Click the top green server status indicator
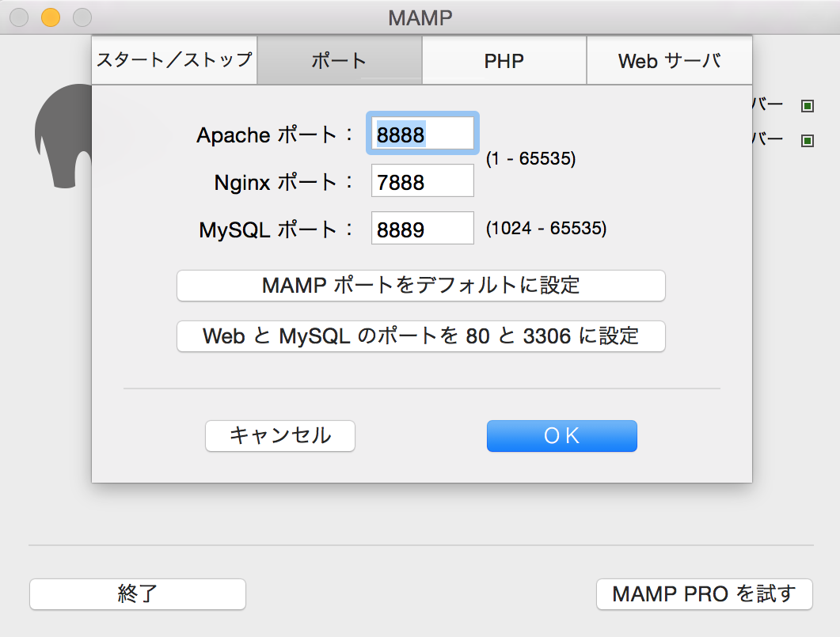840x637 pixels. (x=807, y=104)
